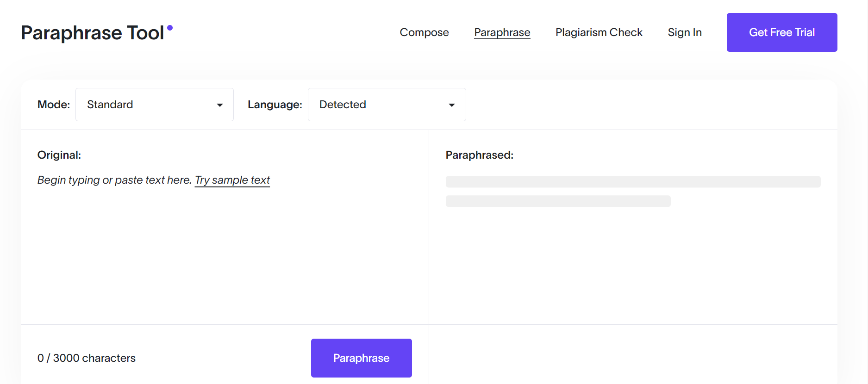The image size is (868, 384).
Task: Go to Plagiarism Check
Action: (x=599, y=32)
